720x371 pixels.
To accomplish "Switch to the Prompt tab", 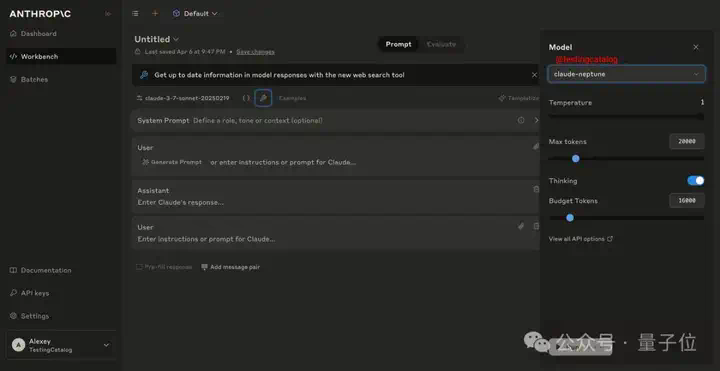I will click(x=398, y=45).
